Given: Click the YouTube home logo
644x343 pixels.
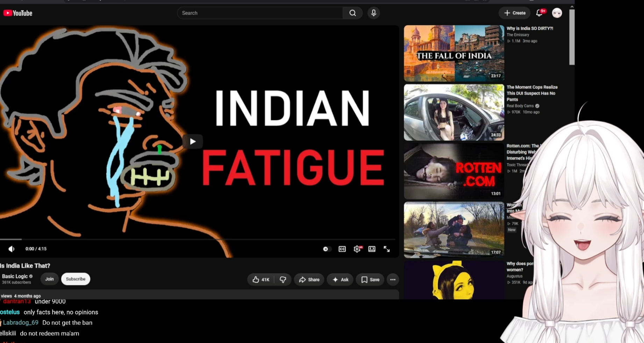Looking at the screenshot, I should pyautogui.click(x=18, y=13).
